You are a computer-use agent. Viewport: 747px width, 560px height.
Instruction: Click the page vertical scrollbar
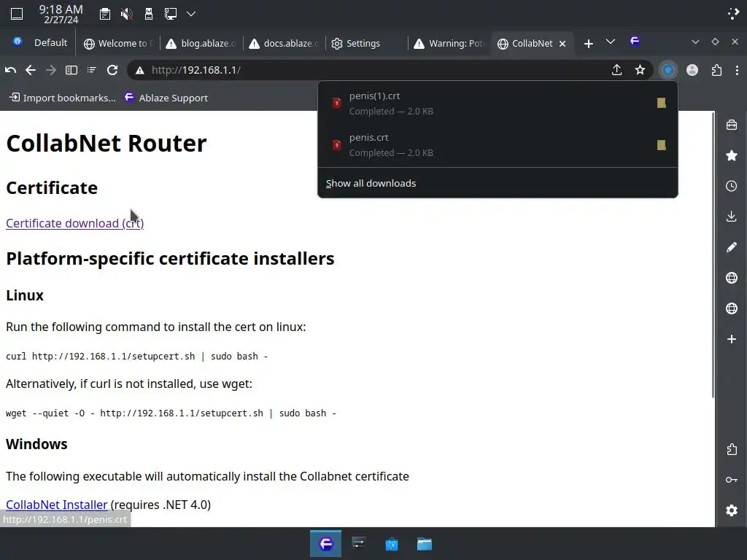point(713,254)
